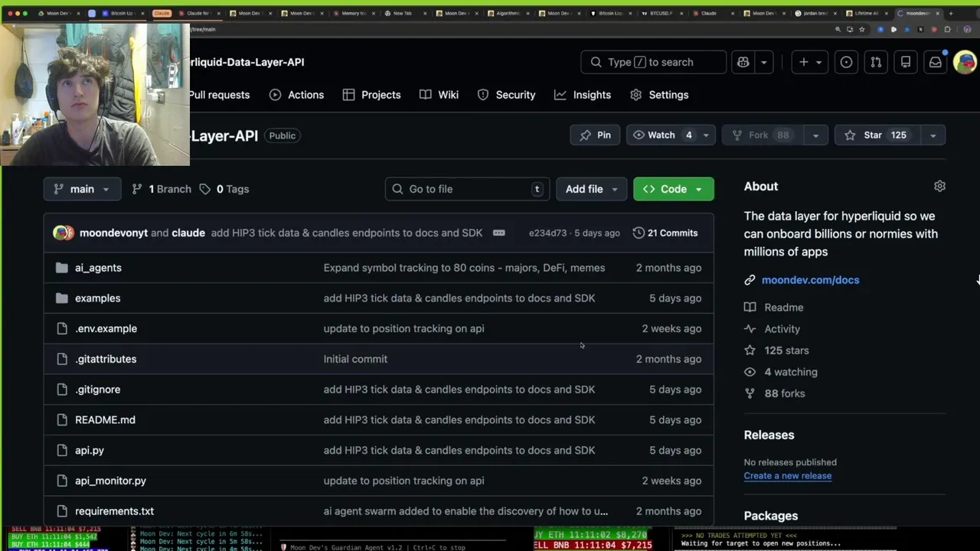
Task: Open the main branch dropdown
Action: pyautogui.click(x=82, y=189)
